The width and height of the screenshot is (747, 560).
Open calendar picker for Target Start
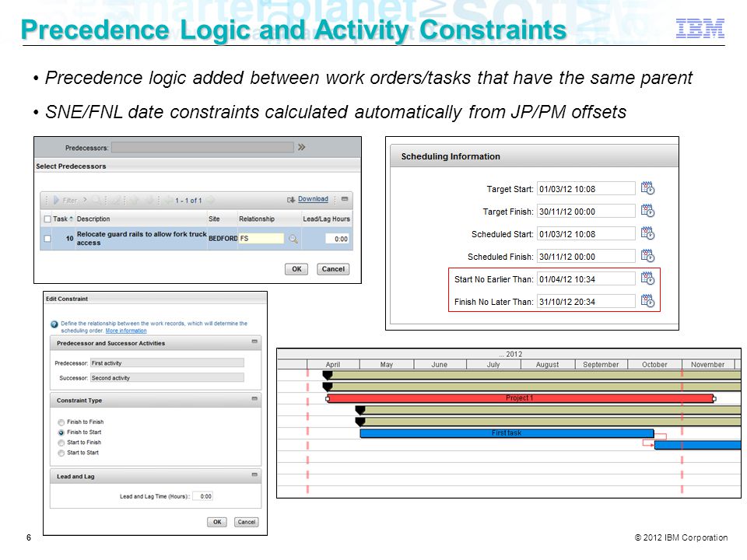pos(647,188)
